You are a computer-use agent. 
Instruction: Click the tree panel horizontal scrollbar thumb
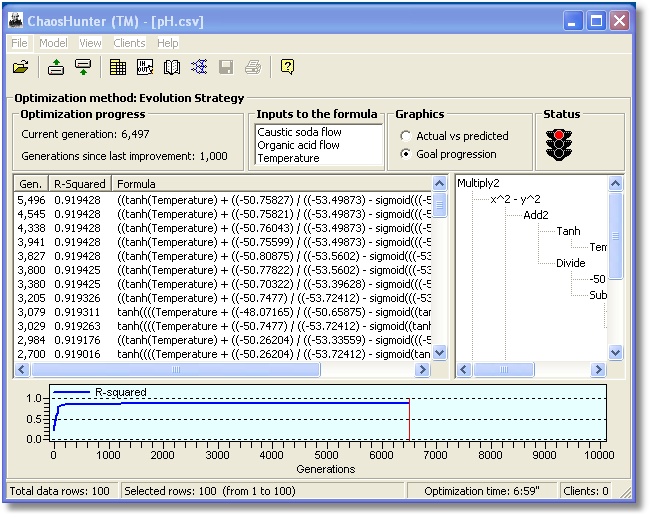504,369
